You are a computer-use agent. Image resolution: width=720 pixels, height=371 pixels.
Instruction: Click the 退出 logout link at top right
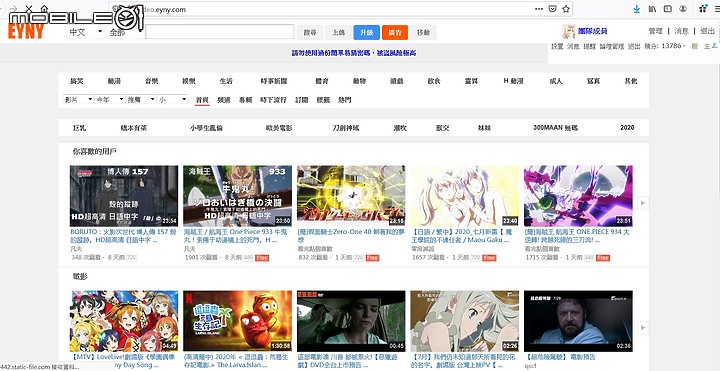point(708,31)
